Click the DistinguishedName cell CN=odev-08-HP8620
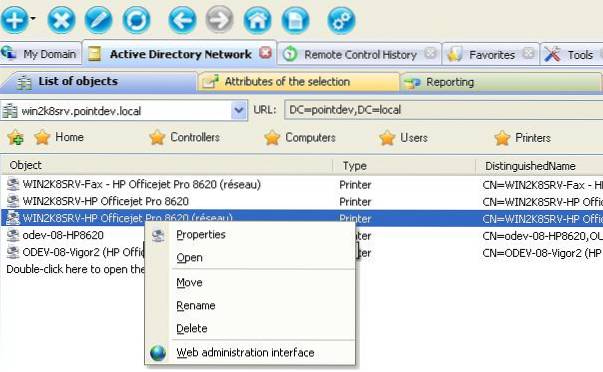Screen dimensions: 603x372 542,236
